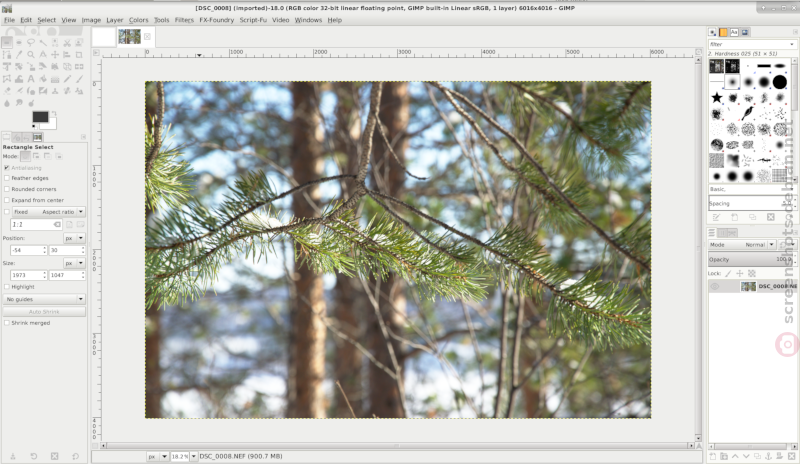This screenshot has height=464, width=800.
Task: Open the status bar px unit dropdown
Action: click(x=158, y=456)
